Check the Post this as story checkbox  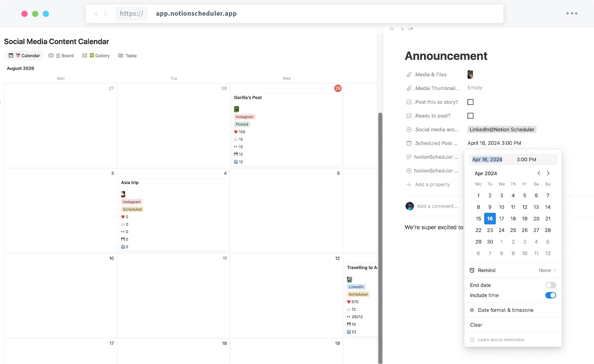tap(470, 102)
